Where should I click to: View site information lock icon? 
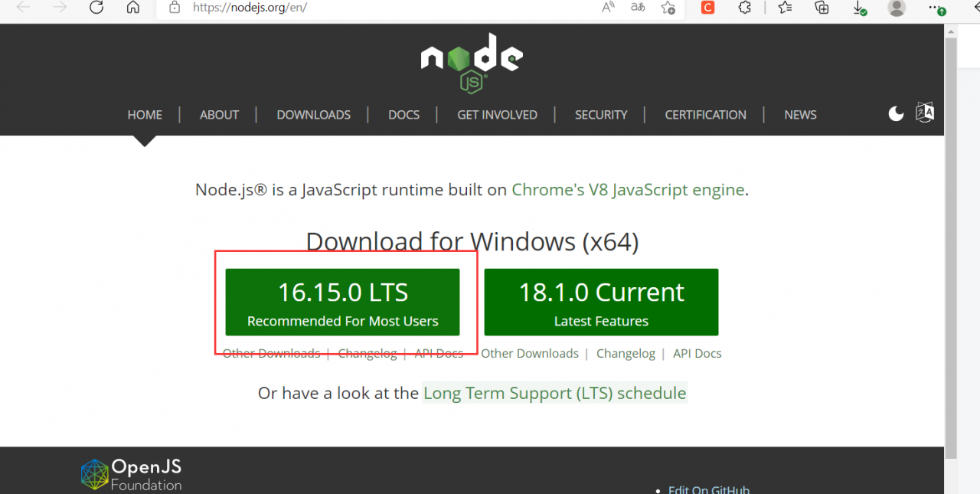[x=175, y=8]
